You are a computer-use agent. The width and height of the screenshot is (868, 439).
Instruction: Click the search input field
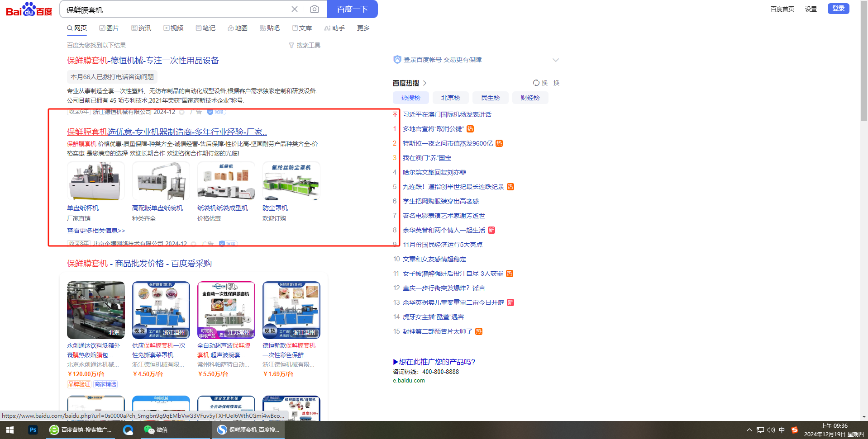click(x=176, y=9)
